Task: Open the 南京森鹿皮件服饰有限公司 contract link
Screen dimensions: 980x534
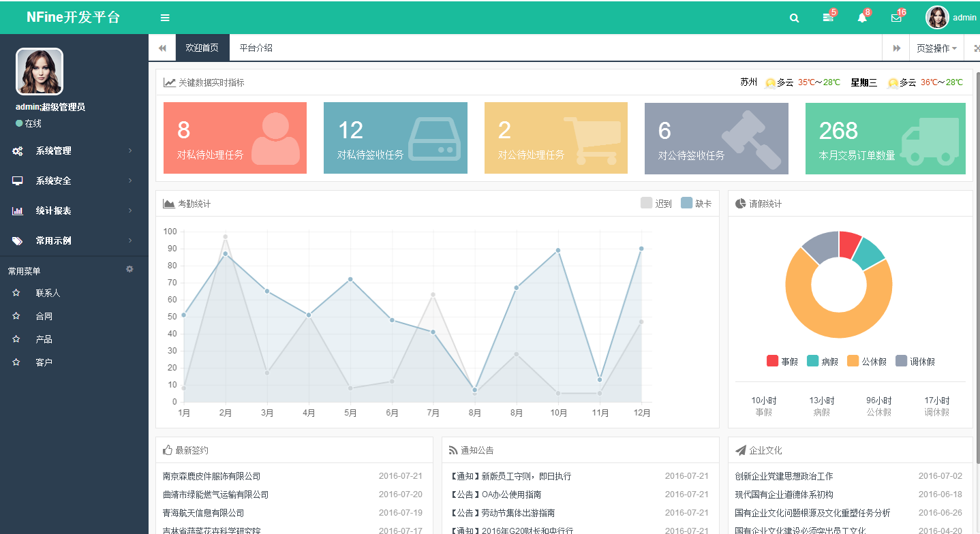Action: pos(211,476)
